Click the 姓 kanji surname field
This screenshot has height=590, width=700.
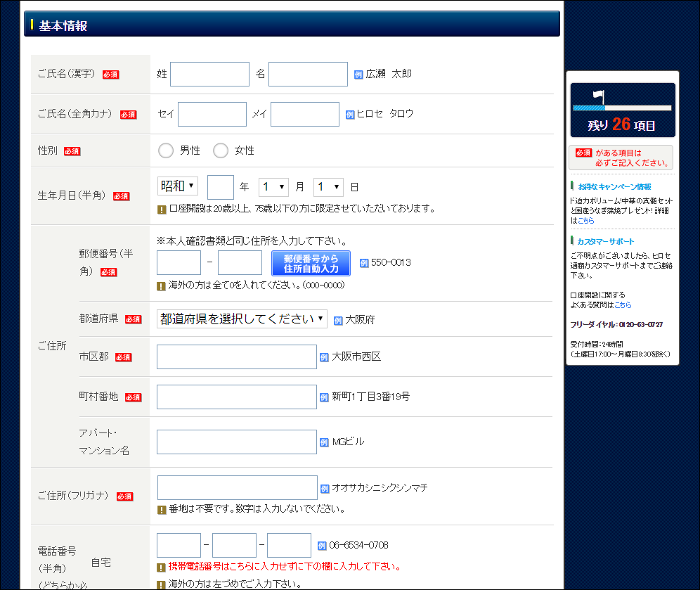point(210,74)
